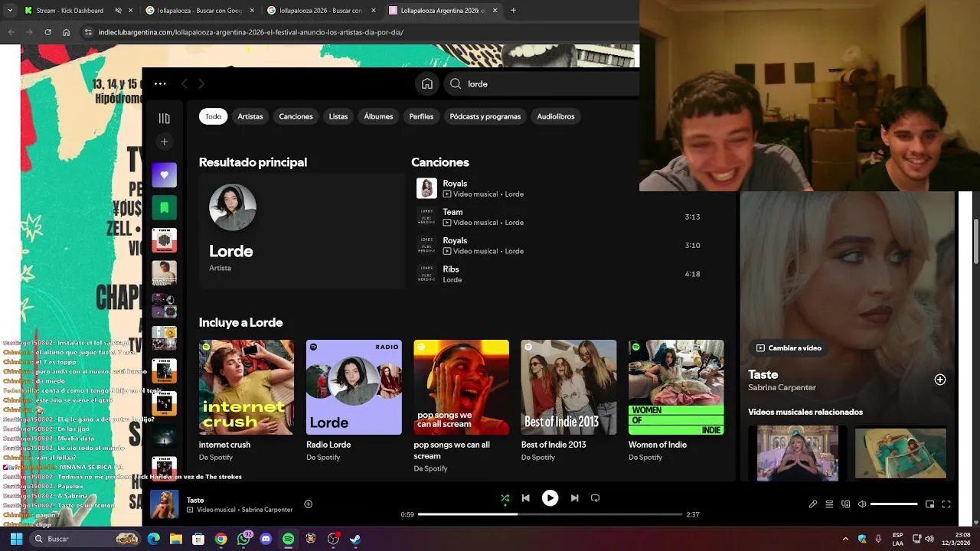Toggle repeat mode
Viewport: 980px width, 551px height.
point(595,497)
